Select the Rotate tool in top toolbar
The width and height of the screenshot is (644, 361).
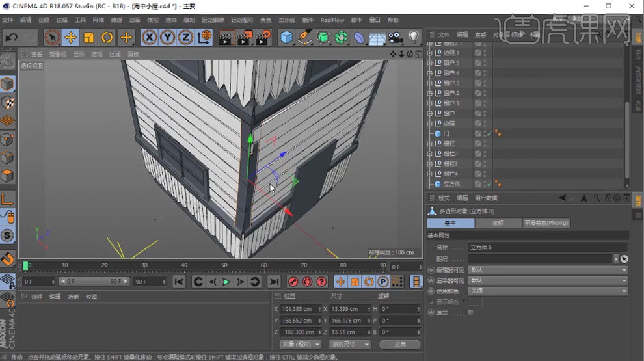click(107, 38)
